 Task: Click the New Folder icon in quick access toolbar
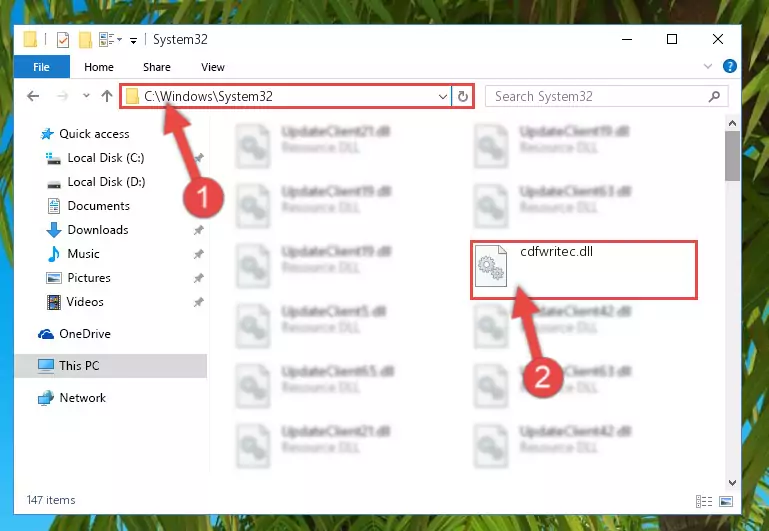[x=85, y=40]
